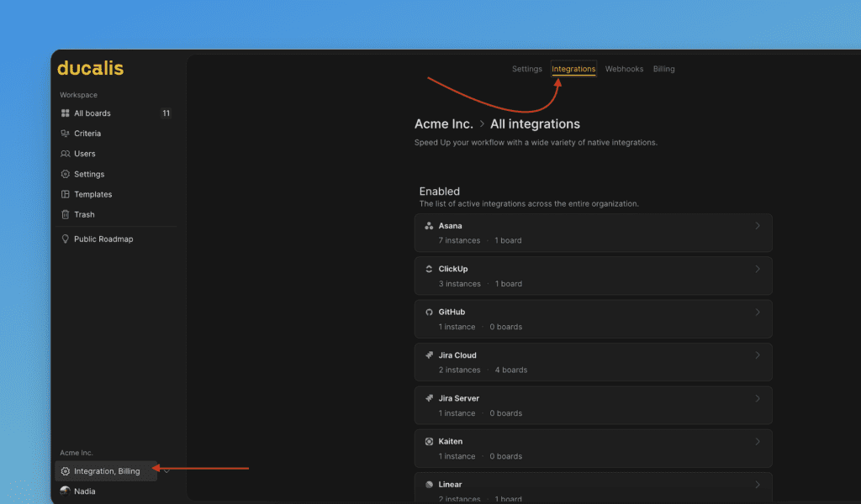The image size is (861, 504).
Task: Click the All boards grid icon
Action: click(x=67, y=113)
